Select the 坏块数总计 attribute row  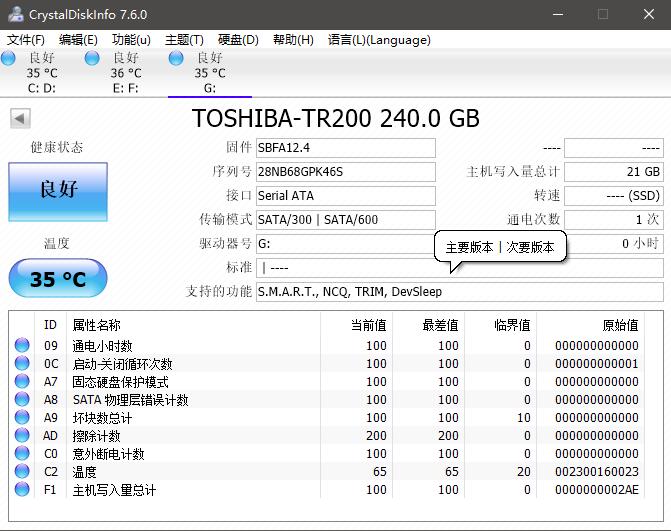point(327,417)
